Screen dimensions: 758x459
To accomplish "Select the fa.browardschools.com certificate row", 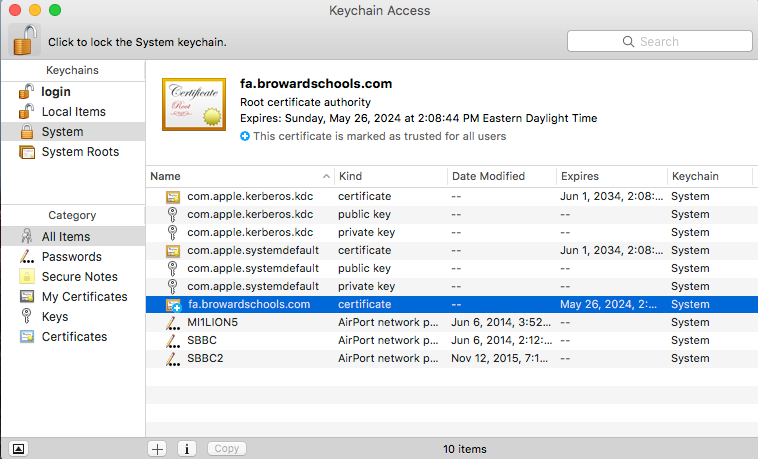I will (x=452, y=304).
